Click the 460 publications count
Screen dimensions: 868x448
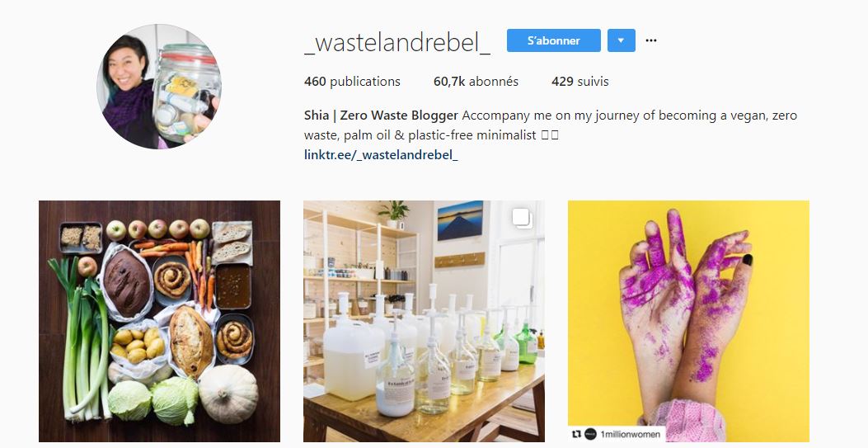352,82
